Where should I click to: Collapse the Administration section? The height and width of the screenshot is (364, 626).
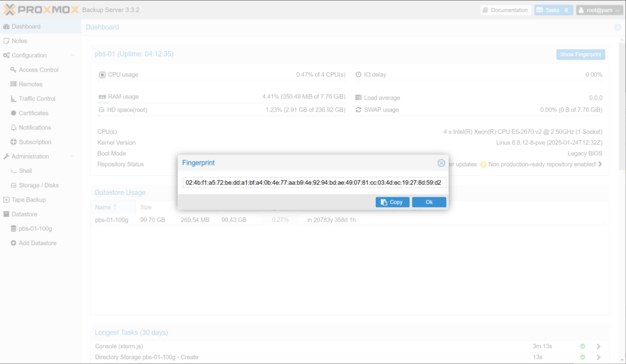point(73,156)
